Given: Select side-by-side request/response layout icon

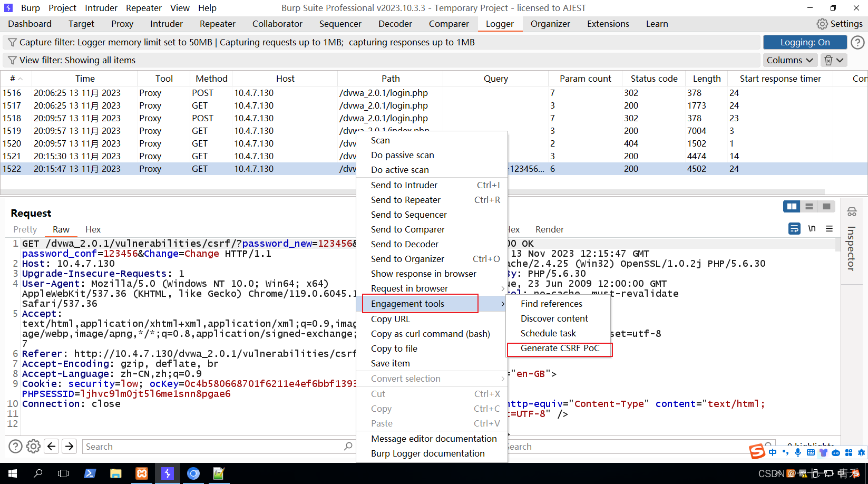Looking at the screenshot, I should click(792, 206).
